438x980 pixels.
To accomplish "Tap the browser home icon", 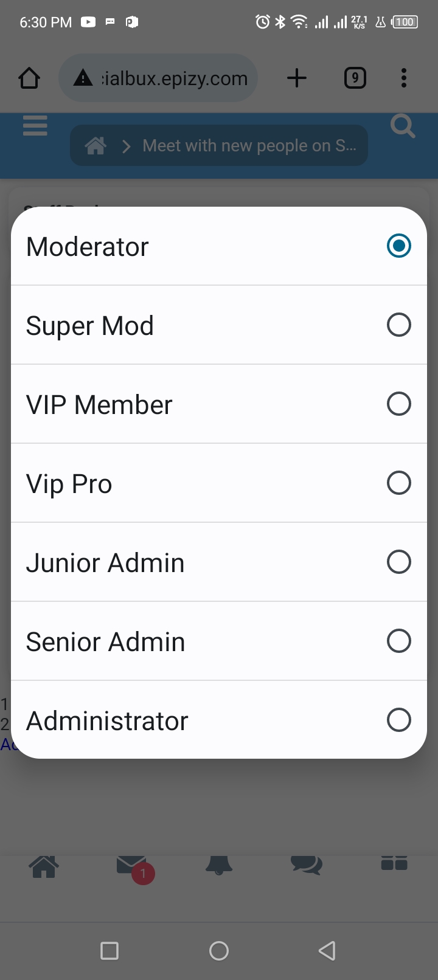I will (x=29, y=78).
